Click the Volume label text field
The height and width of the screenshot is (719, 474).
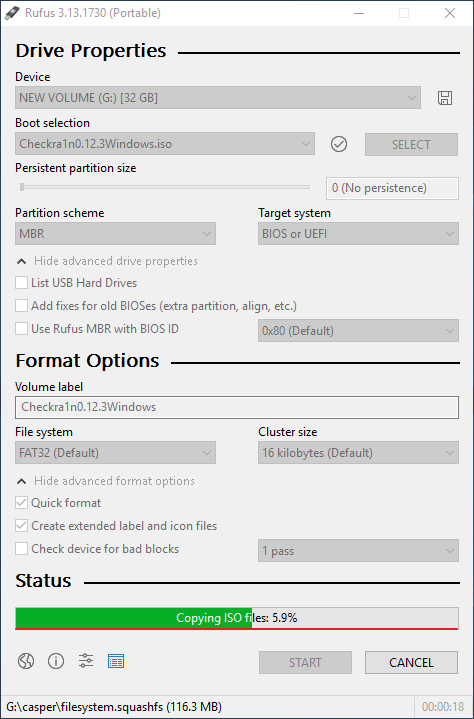pyautogui.click(x=237, y=407)
